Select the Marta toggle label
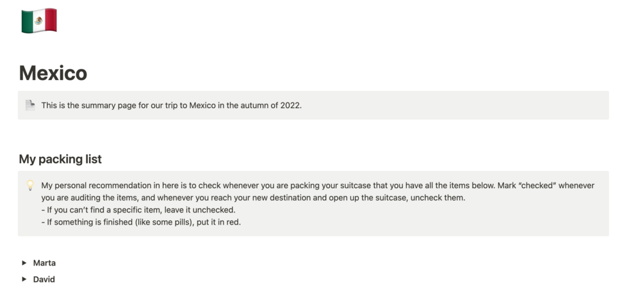This screenshot has width=644, height=297. [x=44, y=263]
